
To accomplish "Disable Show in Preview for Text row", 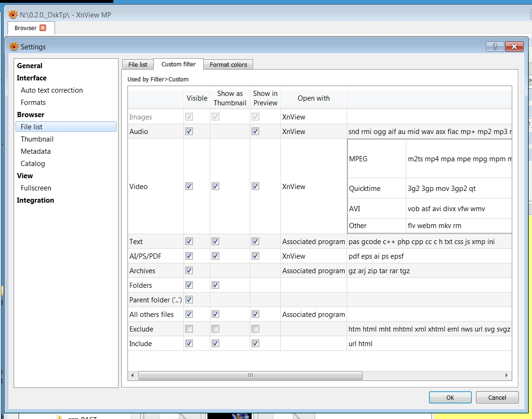I will [x=255, y=241].
